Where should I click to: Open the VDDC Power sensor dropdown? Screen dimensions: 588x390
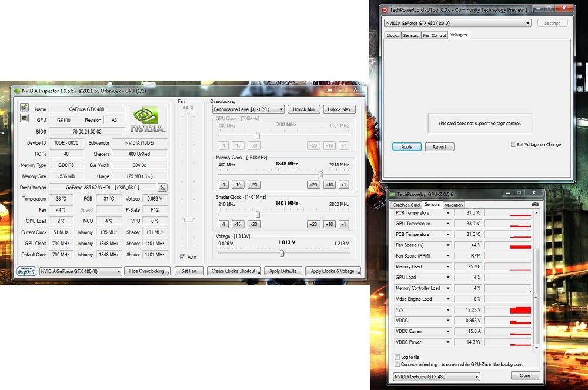(447, 342)
